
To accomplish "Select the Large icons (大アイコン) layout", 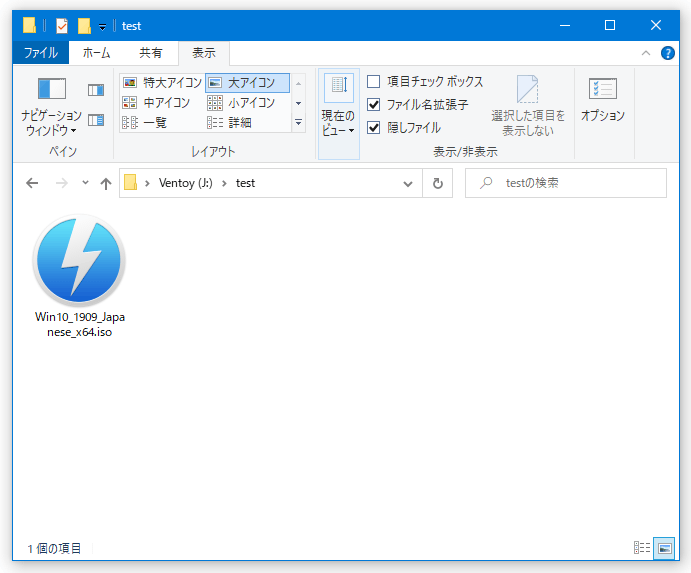I will (x=247, y=82).
